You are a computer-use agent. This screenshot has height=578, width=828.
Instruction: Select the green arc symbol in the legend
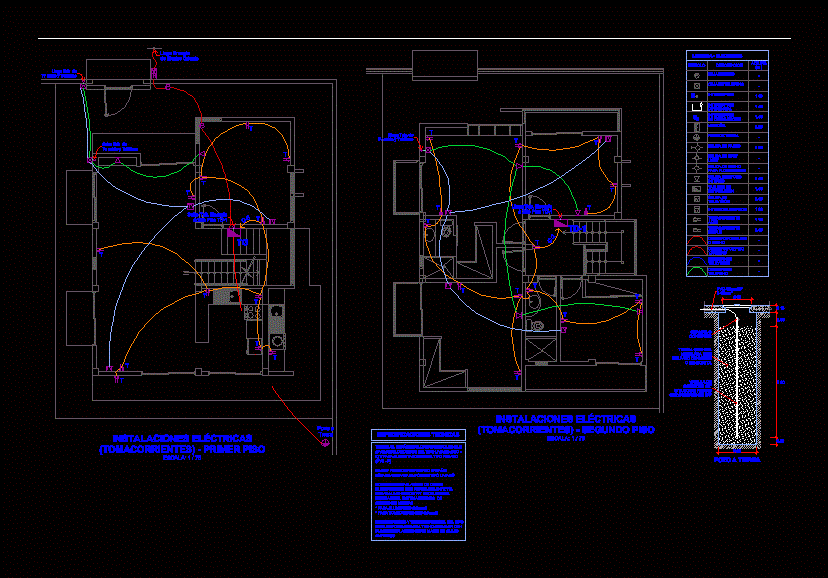point(697,269)
